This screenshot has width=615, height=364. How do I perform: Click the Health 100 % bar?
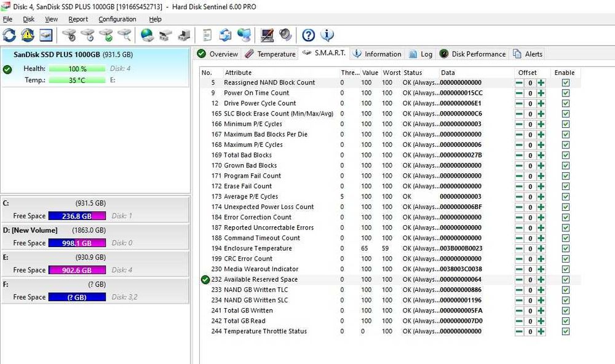click(77, 69)
